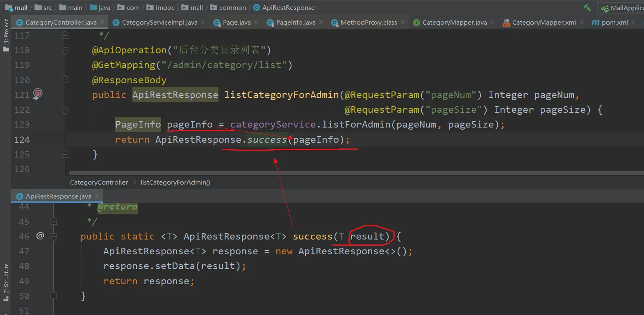Switch to CategoryServiceImpl.java tab
Screen dimensions: 644x315
coord(159,23)
